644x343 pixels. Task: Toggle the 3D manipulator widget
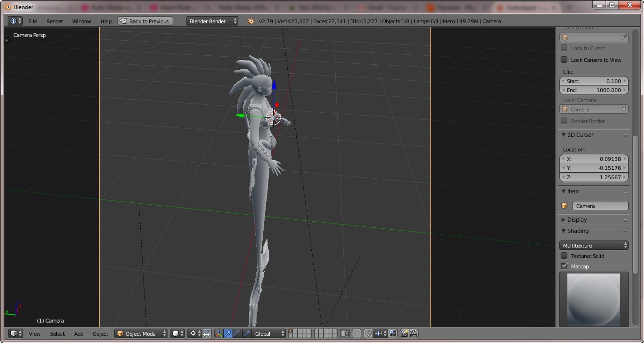tap(219, 334)
